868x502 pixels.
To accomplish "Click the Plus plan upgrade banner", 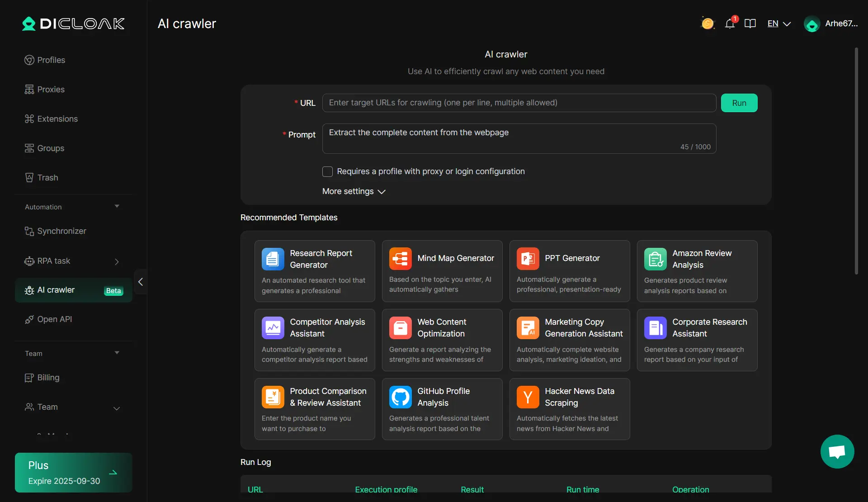I will 73,473.
